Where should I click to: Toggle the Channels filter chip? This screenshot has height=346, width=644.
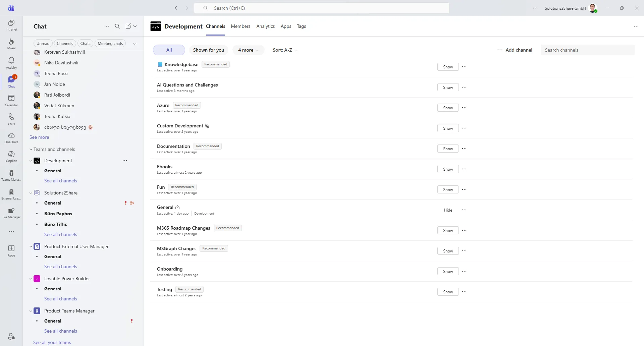65,43
